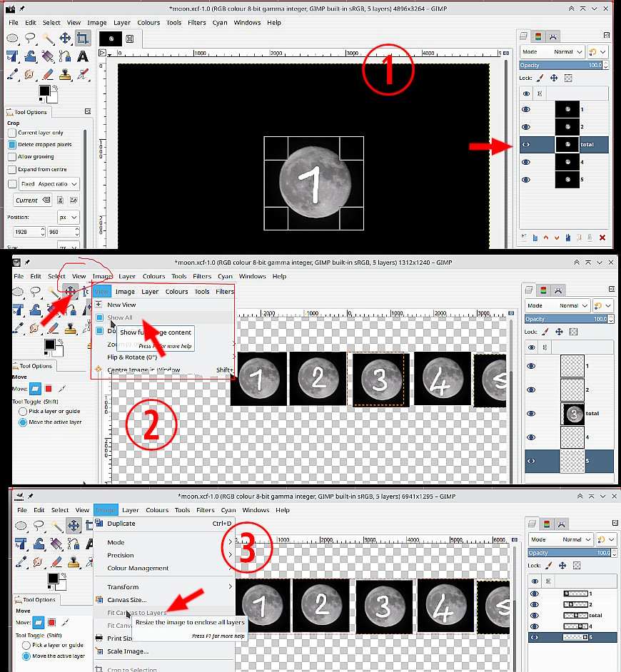Select Ellipse Select tool in top GIMP window
The height and width of the screenshot is (672, 621).
12,39
